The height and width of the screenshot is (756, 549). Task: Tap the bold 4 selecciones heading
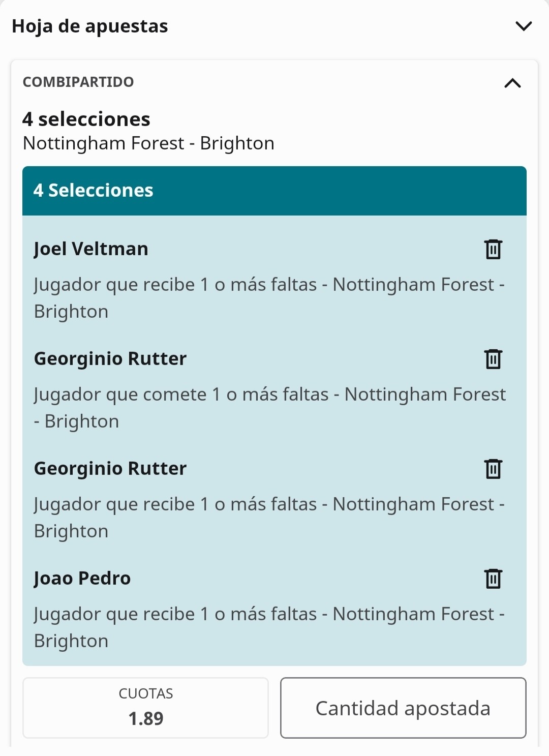pyautogui.click(x=86, y=119)
